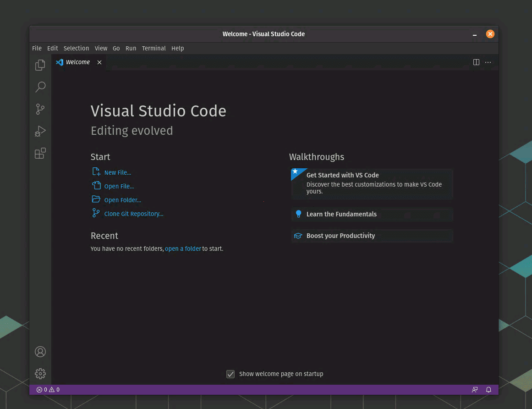Click the errors and warnings status indicator

pyautogui.click(x=48, y=390)
